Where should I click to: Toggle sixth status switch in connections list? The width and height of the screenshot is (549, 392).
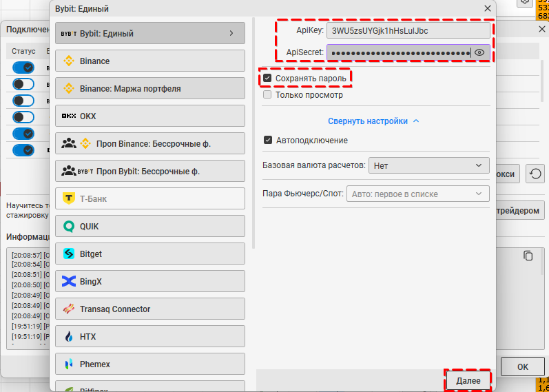click(x=23, y=150)
